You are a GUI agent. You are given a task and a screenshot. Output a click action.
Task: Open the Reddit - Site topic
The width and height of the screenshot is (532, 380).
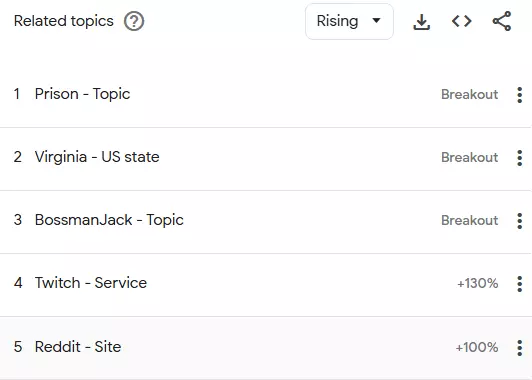[78, 347]
